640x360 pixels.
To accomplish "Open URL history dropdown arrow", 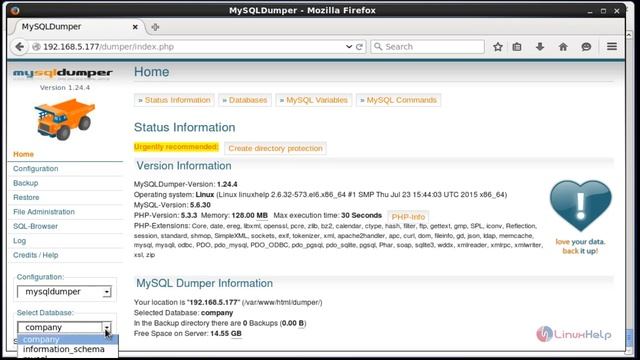I will point(349,47).
